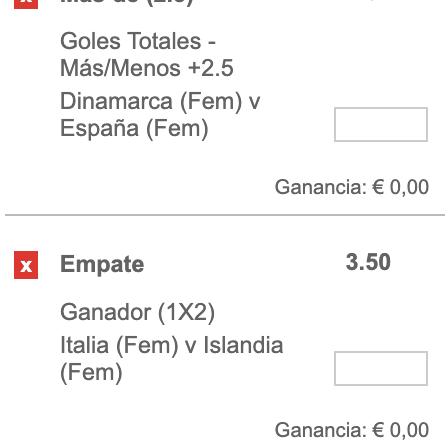
Task: Click the Más/Menos +2.5 text line
Action: click(x=147, y=68)
